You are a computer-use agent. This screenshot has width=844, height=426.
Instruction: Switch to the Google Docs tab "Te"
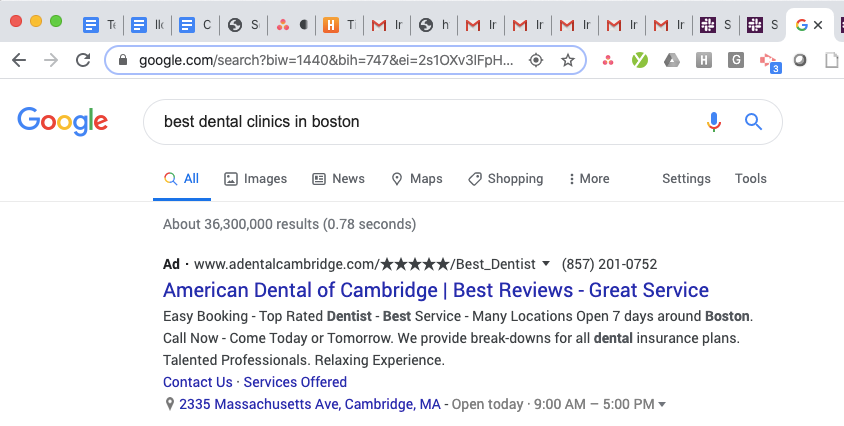click(x=100, y=25)
